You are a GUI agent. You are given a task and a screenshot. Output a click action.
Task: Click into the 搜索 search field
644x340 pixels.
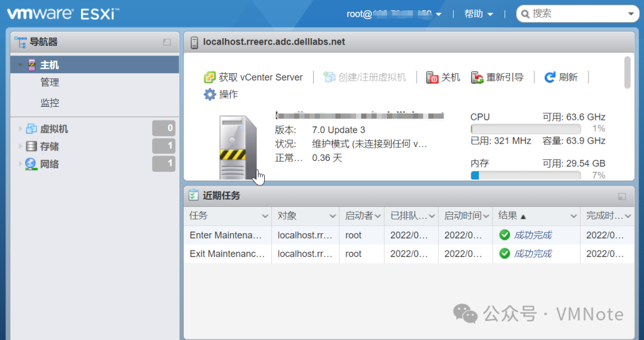(577, 14)
